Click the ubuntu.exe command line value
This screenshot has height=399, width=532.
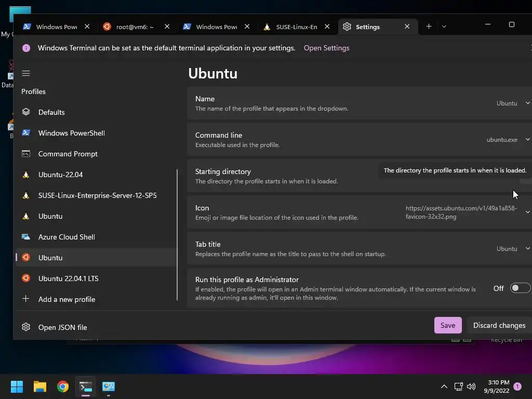point(502,139)
